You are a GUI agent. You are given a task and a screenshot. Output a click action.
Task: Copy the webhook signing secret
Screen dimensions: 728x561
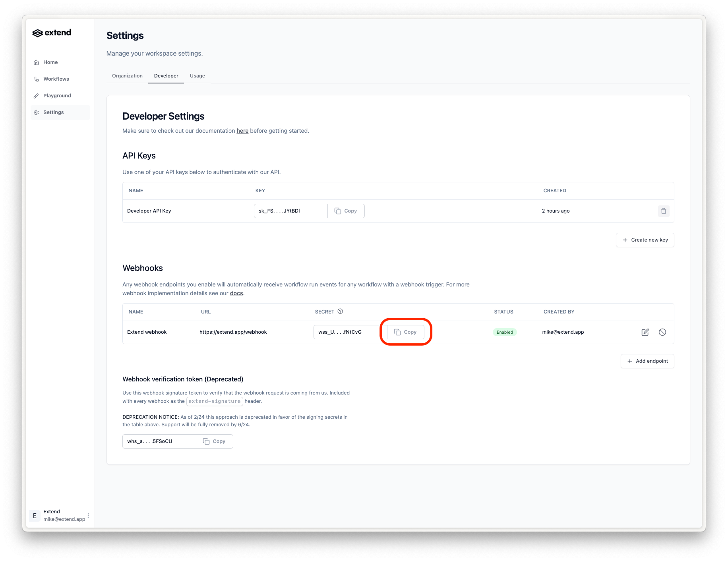coord(405,332)
